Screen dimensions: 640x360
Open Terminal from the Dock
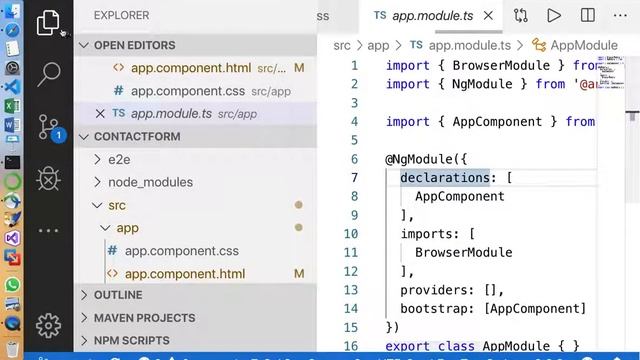click(x=12, y=162)
